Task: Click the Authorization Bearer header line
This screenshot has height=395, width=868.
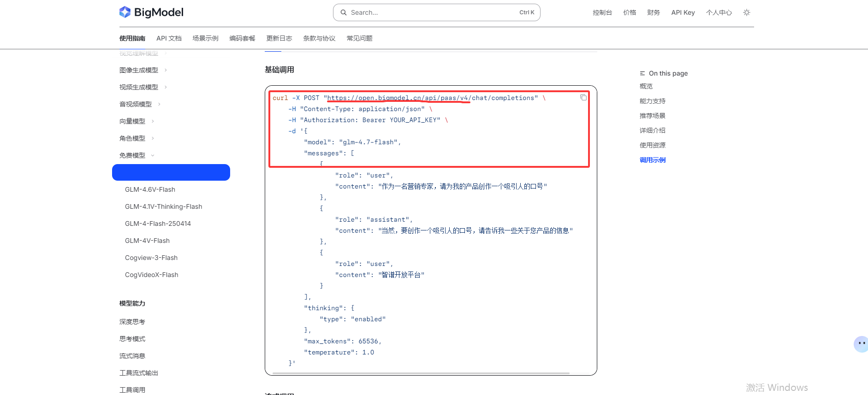Action: coord(368,120)
